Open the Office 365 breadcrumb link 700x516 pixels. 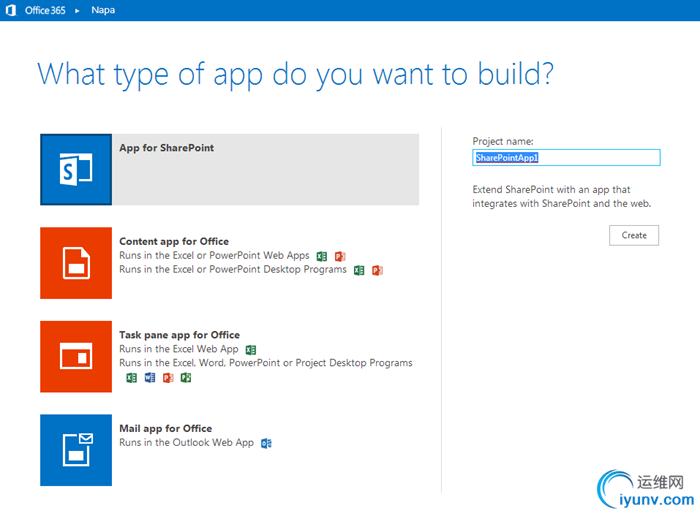tap(45, 10)
